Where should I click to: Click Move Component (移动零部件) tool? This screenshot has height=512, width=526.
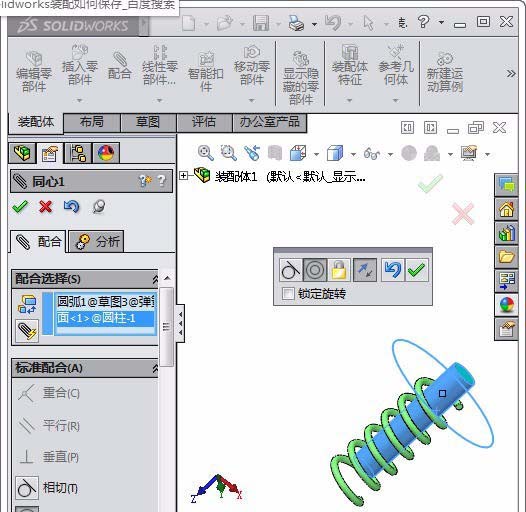[252, 65]
